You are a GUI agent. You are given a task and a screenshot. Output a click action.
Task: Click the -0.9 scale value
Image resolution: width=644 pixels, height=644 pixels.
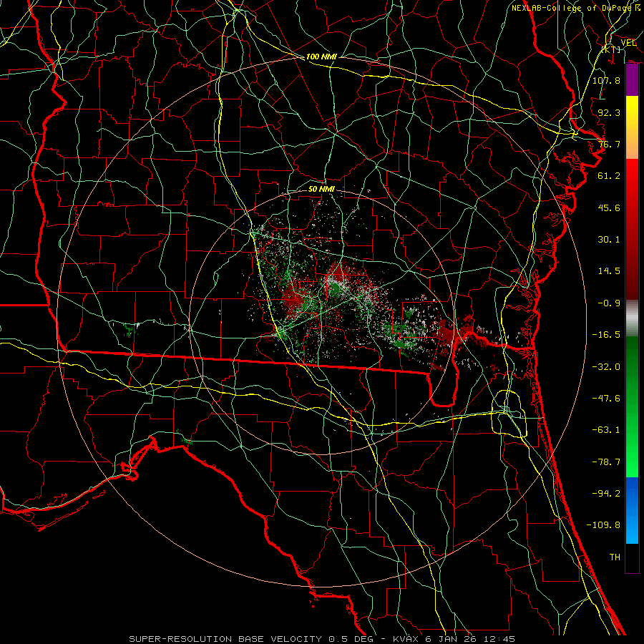click(x=609, y=303)
